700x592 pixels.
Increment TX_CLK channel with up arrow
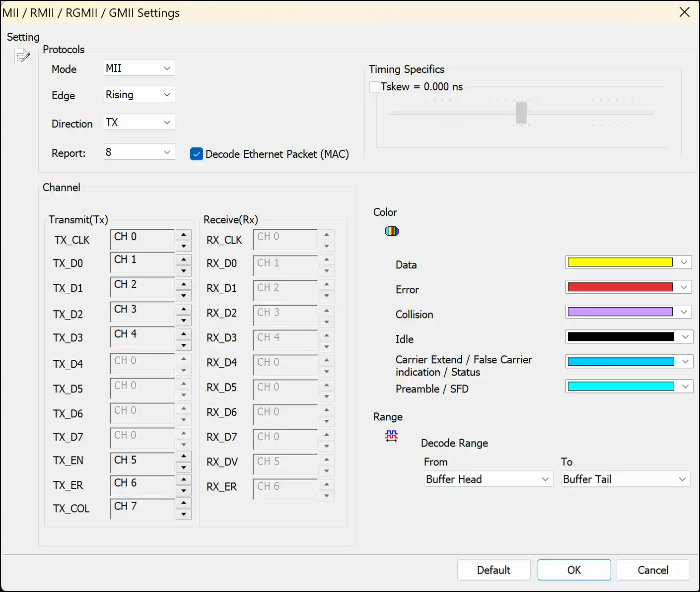point(184,235)
